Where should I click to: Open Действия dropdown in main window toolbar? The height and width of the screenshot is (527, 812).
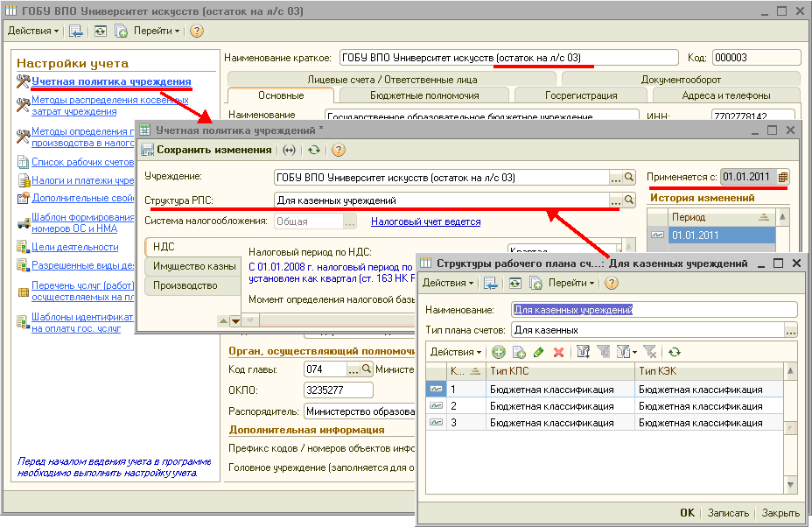coord(33,31)
